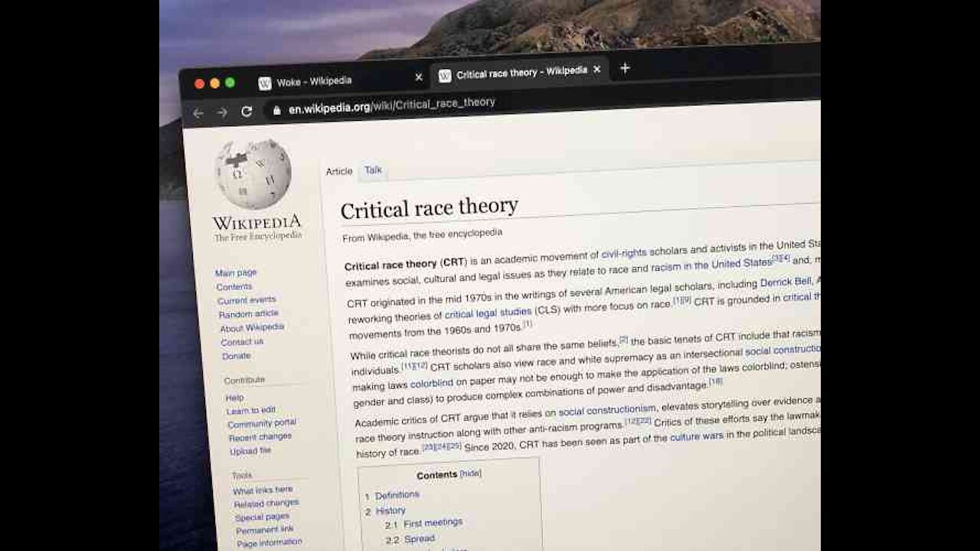Open the Talk tab
980x551 pixels.
(373, 170)
